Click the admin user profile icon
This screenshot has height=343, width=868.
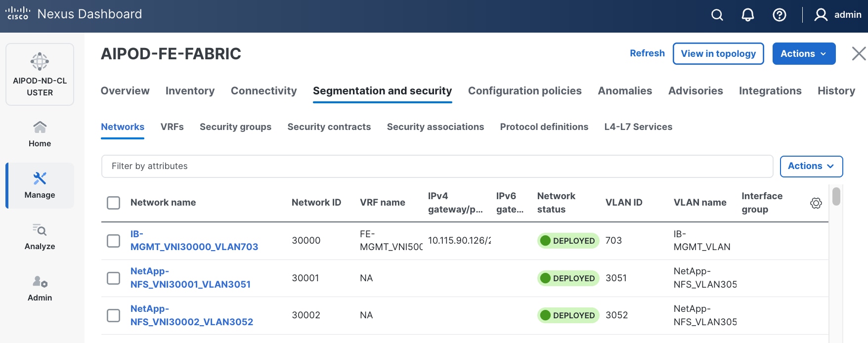pyautogui.click(x=821, y=15)
